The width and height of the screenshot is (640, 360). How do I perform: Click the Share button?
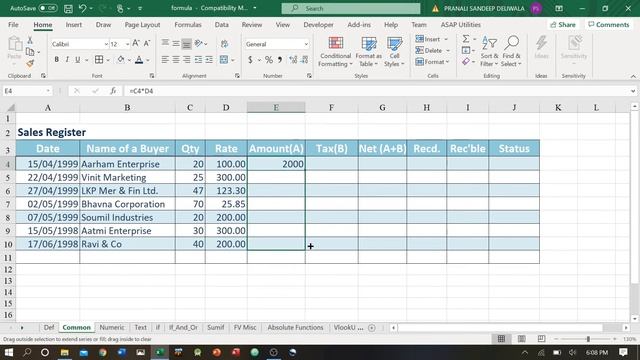(x=562, y=25)
